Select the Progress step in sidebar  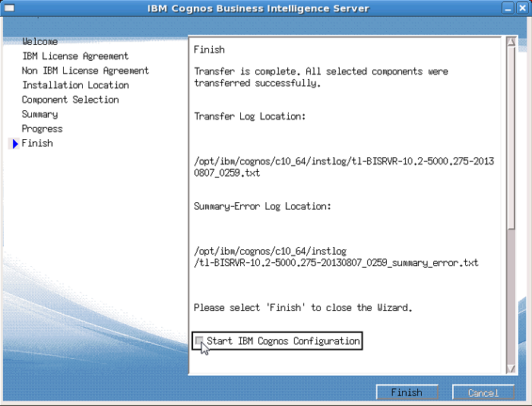(42, 129)
